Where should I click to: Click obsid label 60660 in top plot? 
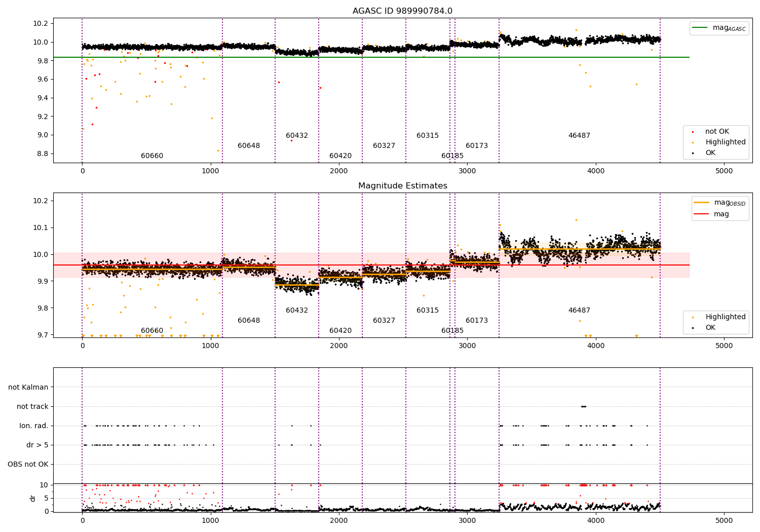[x=152, y=156]
